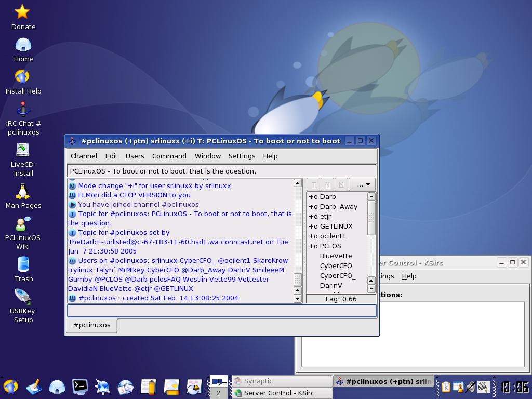Open the home igloo icon in the panel
The height and width of the screenshot is (399, 532).
57,387
